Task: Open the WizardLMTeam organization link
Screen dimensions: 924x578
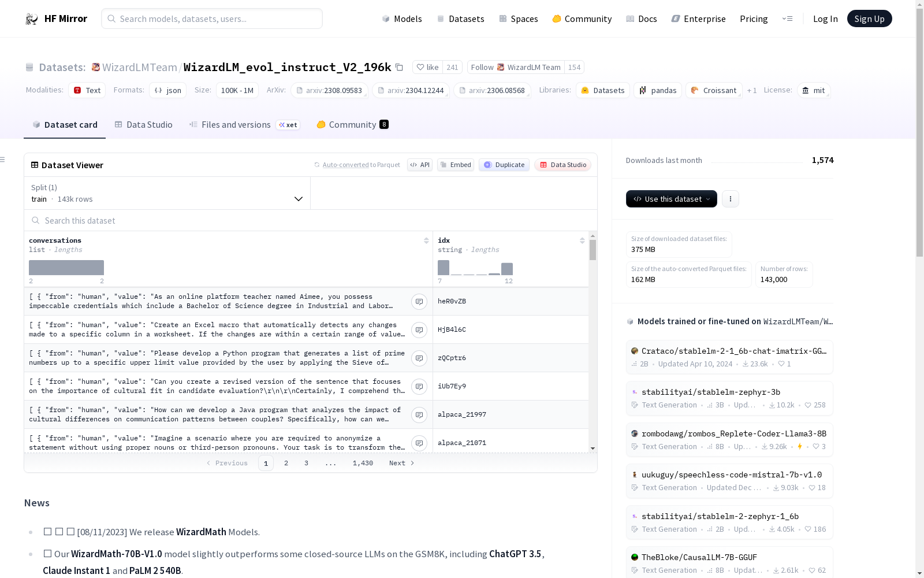Action: pos(139,67)
